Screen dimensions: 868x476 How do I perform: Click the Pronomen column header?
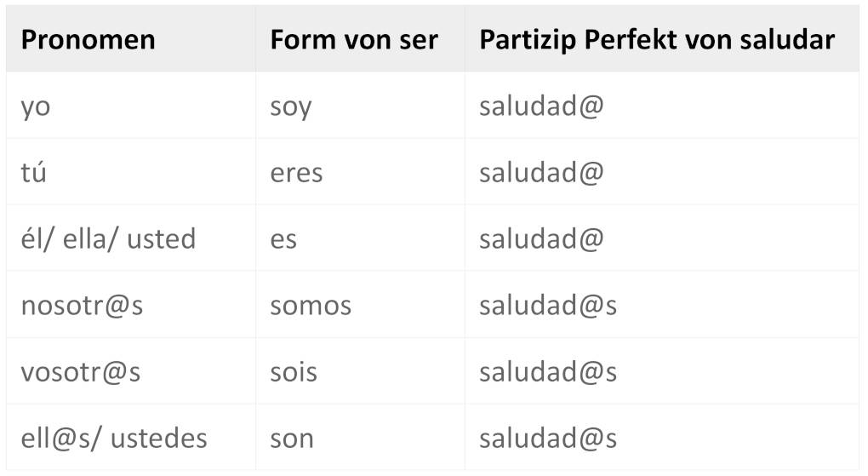coord(88,39)
